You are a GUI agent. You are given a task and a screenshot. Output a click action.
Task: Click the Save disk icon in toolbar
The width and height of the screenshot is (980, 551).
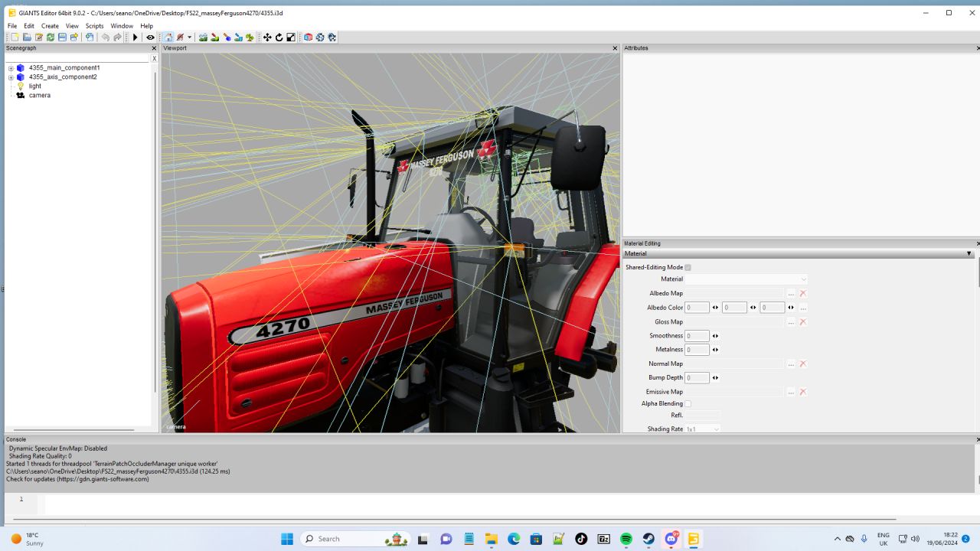click(62, 37)
